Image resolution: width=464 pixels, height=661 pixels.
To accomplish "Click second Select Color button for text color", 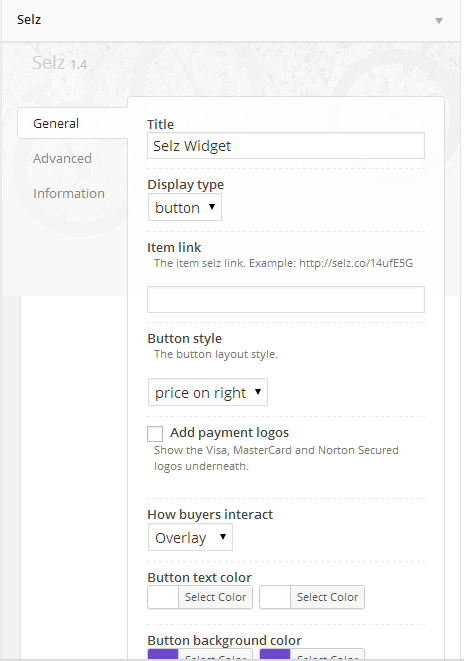I will [327, 597].
